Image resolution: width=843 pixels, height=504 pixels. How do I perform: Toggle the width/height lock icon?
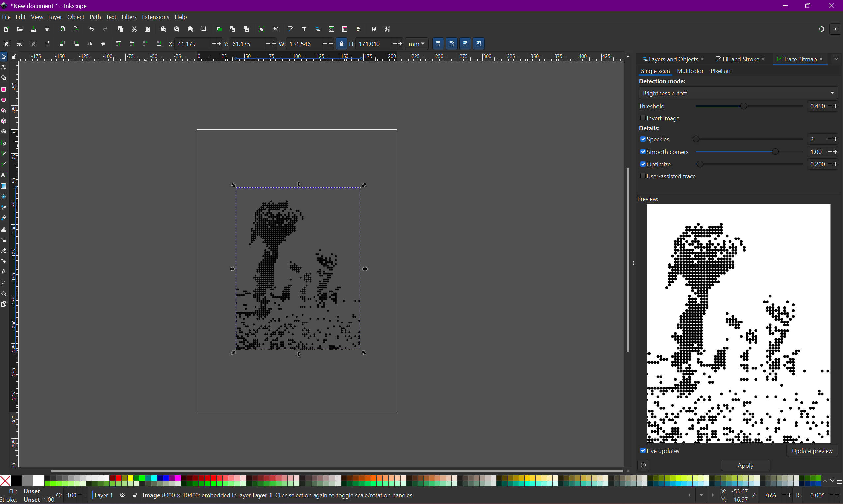tap(341, 44)
